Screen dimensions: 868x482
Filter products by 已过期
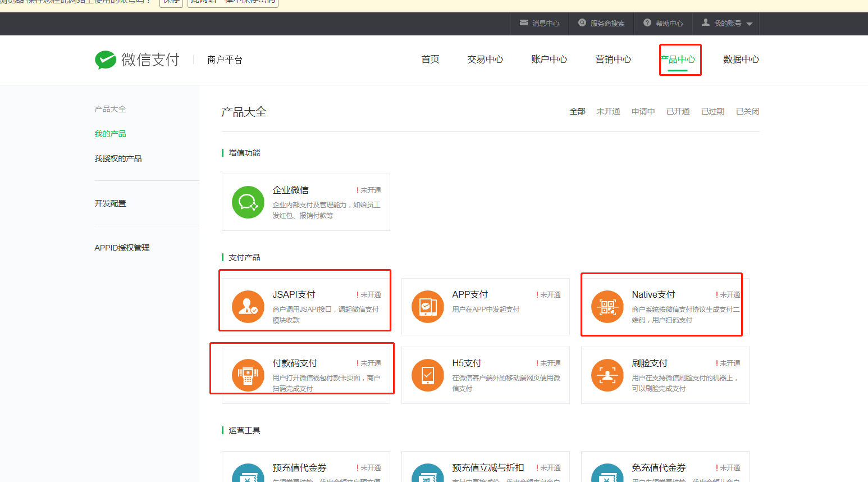click(x=713, y=111)
